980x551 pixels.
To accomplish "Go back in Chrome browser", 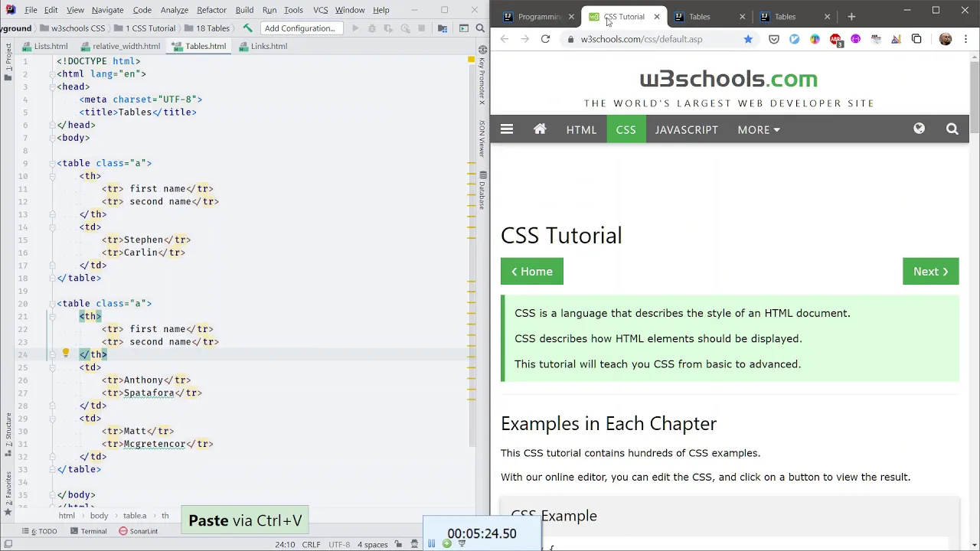I will pos(504,39).
